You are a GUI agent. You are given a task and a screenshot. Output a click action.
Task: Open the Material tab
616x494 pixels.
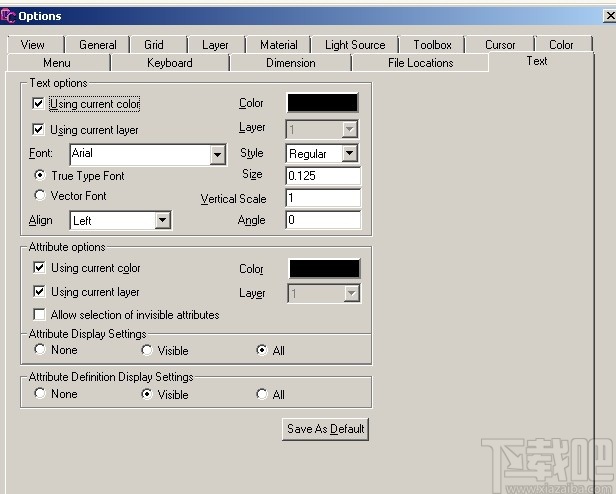point(279,45)
